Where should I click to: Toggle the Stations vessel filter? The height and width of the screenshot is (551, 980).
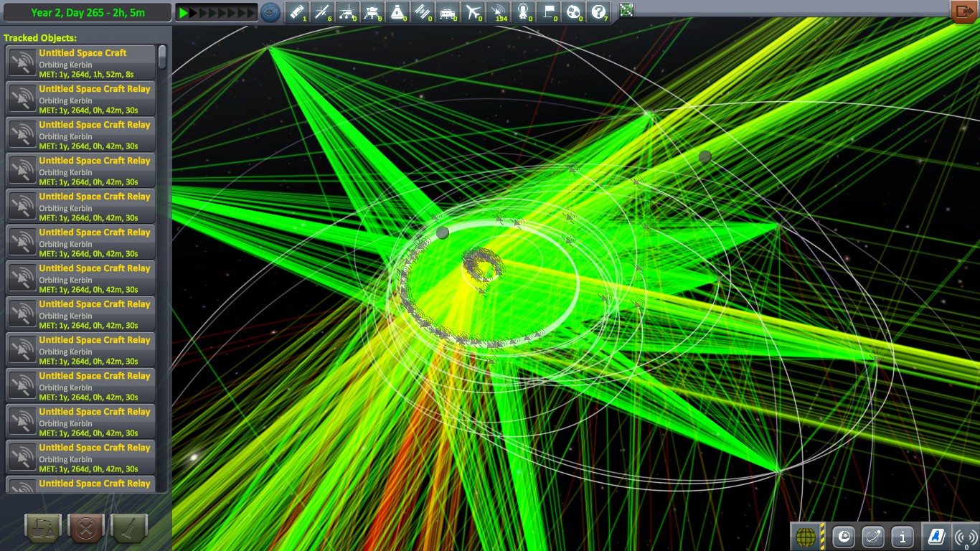tap(423, 12)
